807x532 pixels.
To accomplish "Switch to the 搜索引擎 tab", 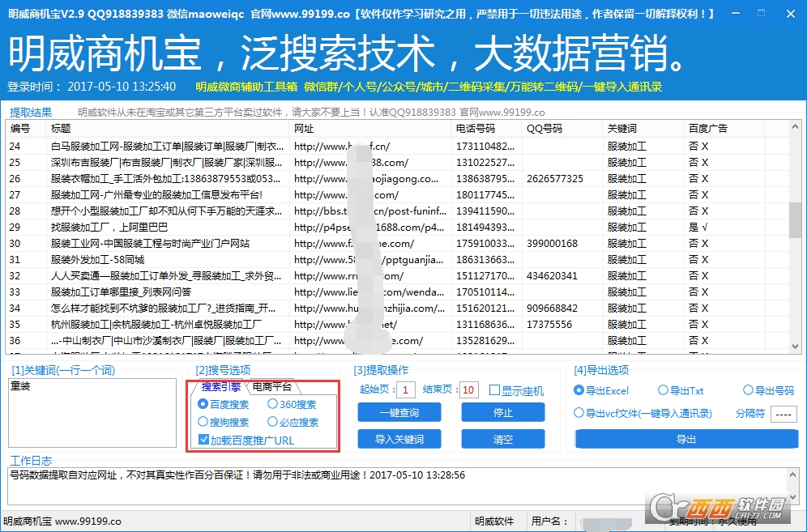I will pyautogui.click(x=221, y=386).
